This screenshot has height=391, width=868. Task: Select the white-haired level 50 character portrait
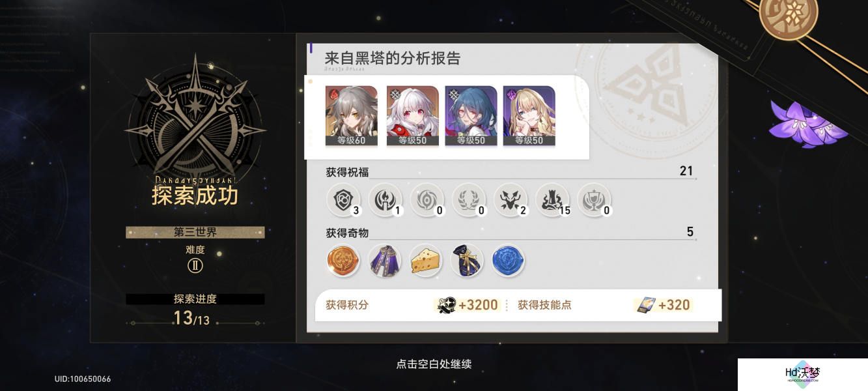coord(412,115)
